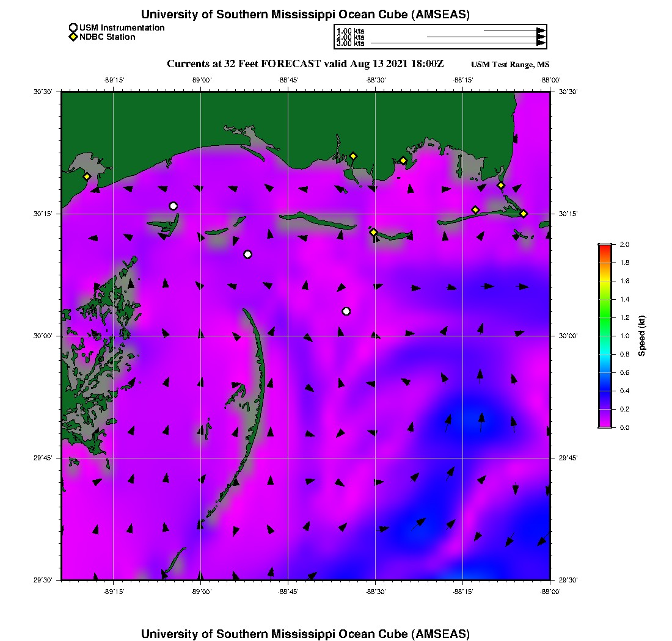Click the NDBC Station diamond in the legend
Viewport: 672px width, 641px height.
pos(73,37)
